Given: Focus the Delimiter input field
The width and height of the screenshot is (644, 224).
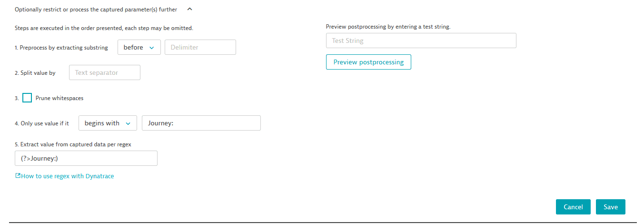Looking at the screenshot, I should click(200, 47).
